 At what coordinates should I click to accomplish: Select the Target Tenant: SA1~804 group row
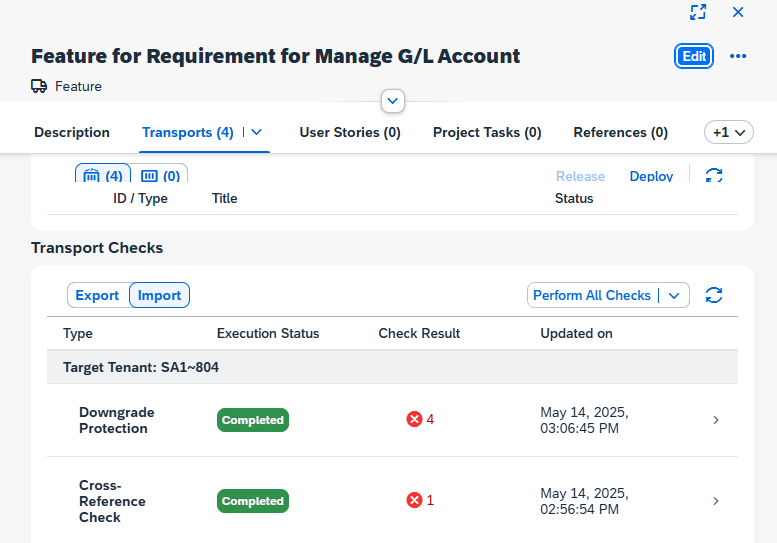click(392, 367)
